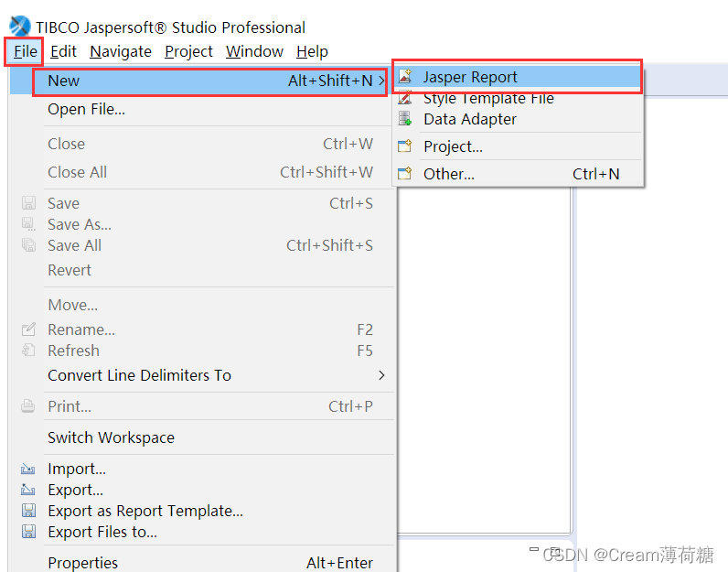Viewport: 728px width, 572px height.
Task: Click the Other... wizard icon
Action: click(x=405, y=173)
